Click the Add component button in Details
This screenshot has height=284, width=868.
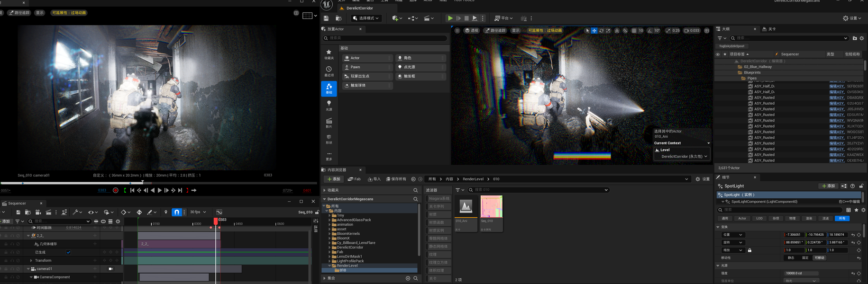[828, 186]
